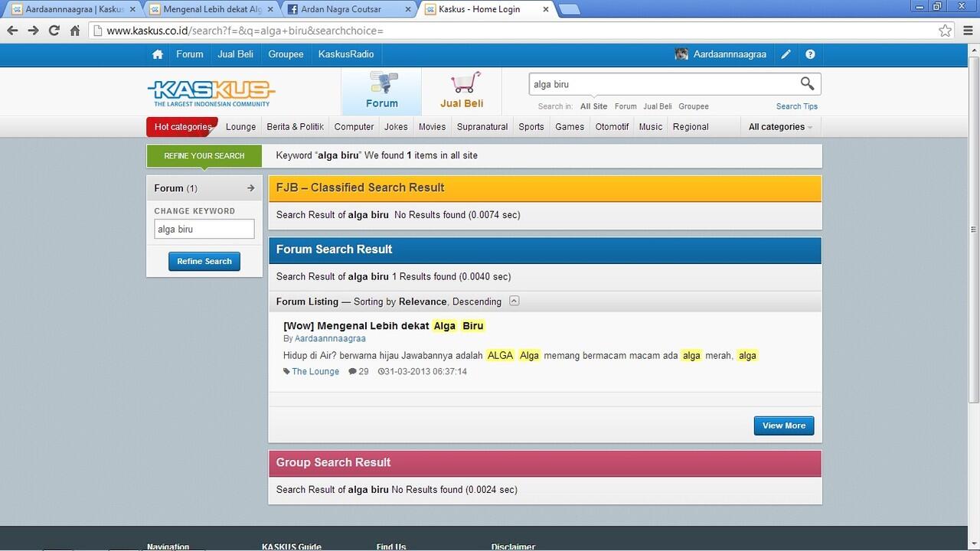Select the Forum tab icon
The height and width of the screenshot is (551, 980).
(381, 90)
